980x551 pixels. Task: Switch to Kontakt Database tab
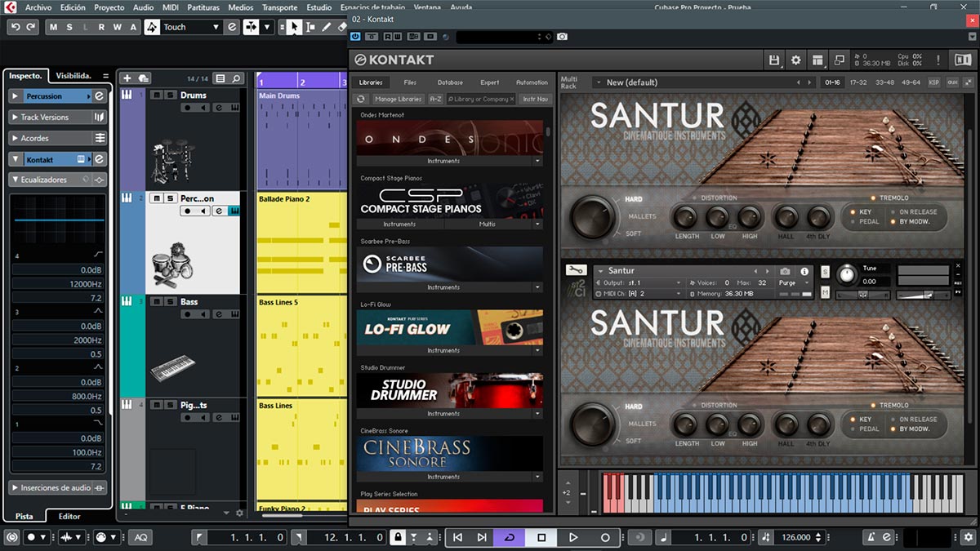pos(450,82)
